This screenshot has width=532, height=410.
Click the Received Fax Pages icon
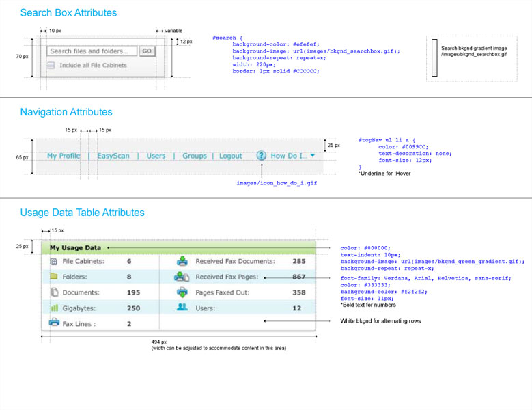[x=182, y=277]
